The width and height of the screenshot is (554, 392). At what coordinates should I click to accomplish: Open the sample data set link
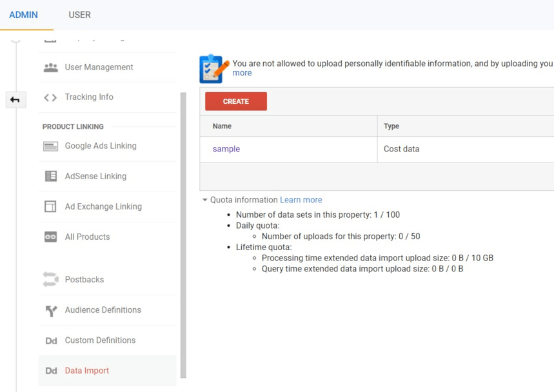tap(226, 149)
